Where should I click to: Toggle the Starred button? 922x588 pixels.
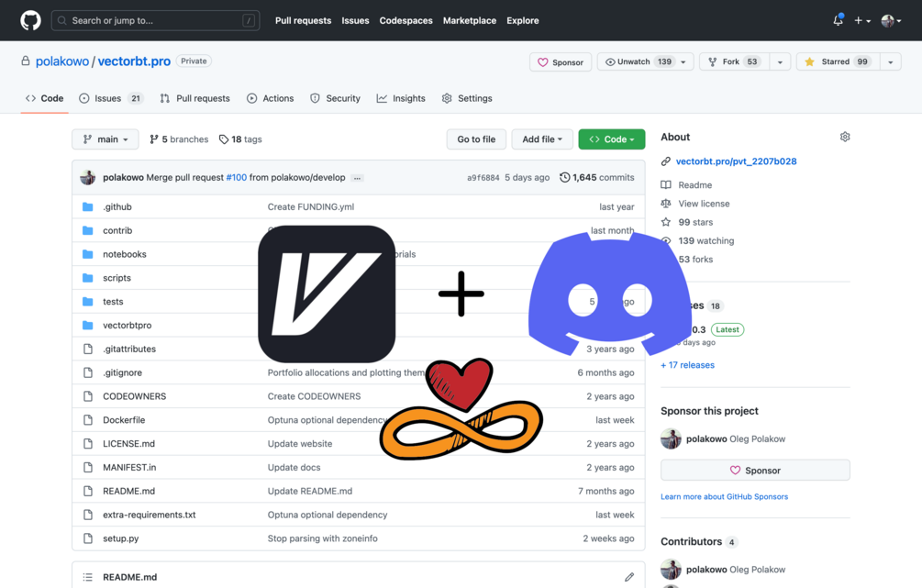838,61
